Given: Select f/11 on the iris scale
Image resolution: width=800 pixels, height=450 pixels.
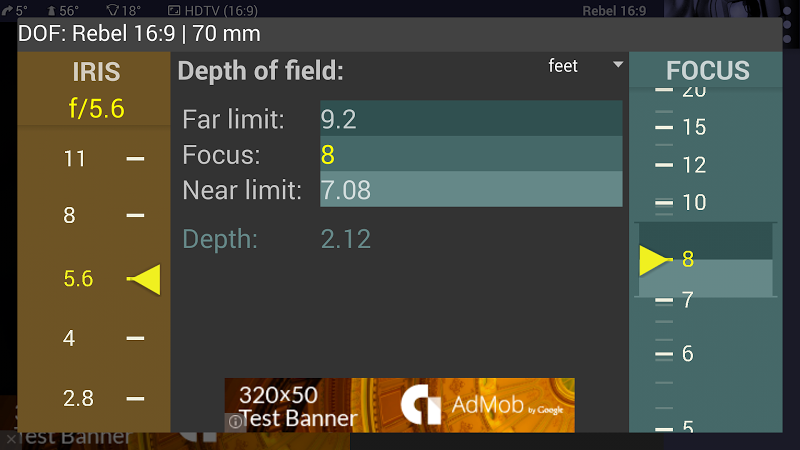Looking at the screenshot, I should (75, 158).
